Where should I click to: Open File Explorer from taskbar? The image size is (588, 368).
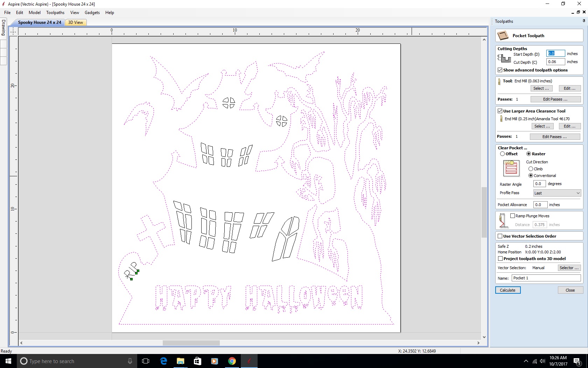coord(180,361)
